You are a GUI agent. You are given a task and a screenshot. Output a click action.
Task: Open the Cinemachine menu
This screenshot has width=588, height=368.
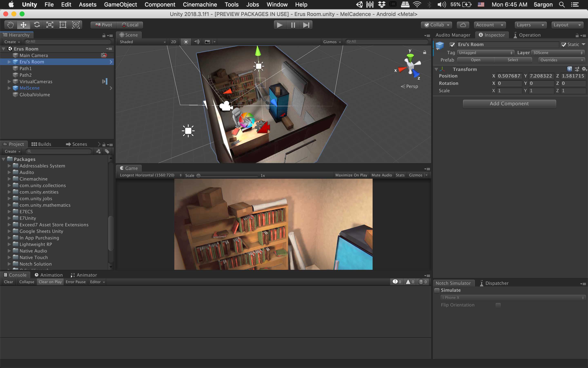tap(200, 5)
